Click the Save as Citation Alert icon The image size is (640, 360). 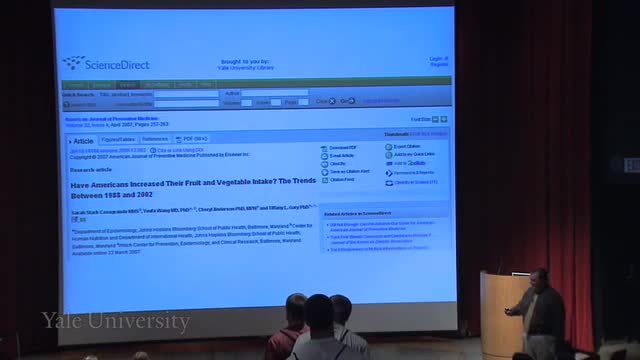pyautogui.click(x=325, y=172)
